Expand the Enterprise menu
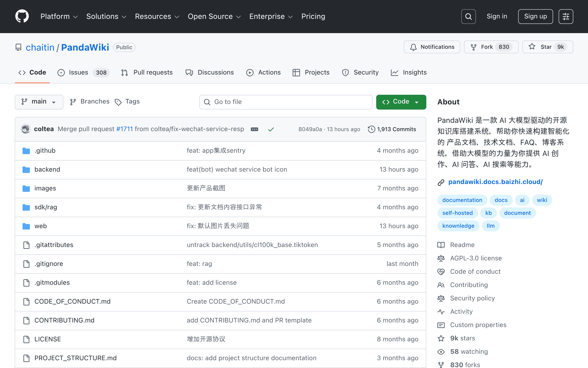The height and width of the screenshot is (368, 588). [271, 16]
